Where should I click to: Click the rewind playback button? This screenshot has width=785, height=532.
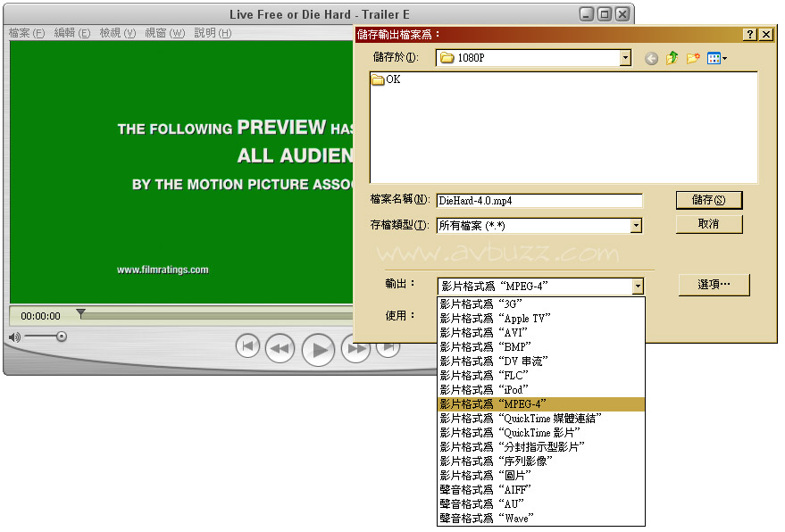[x=280, y=348]
